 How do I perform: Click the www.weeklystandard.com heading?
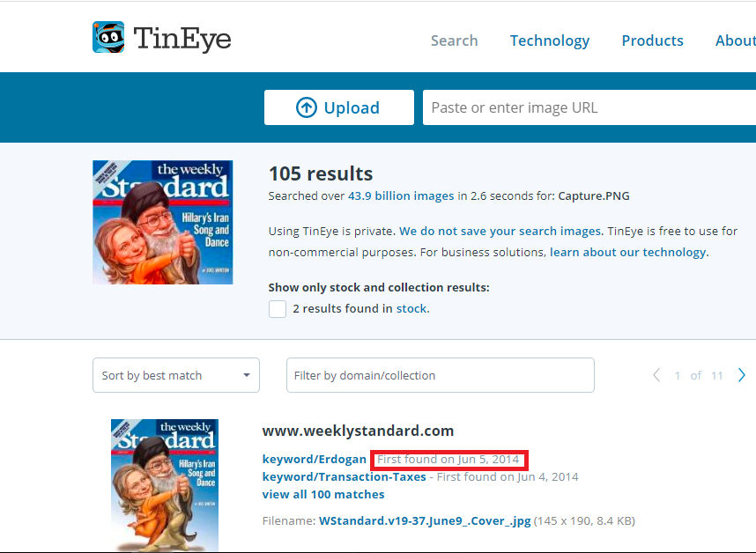[x=359, y=431]
